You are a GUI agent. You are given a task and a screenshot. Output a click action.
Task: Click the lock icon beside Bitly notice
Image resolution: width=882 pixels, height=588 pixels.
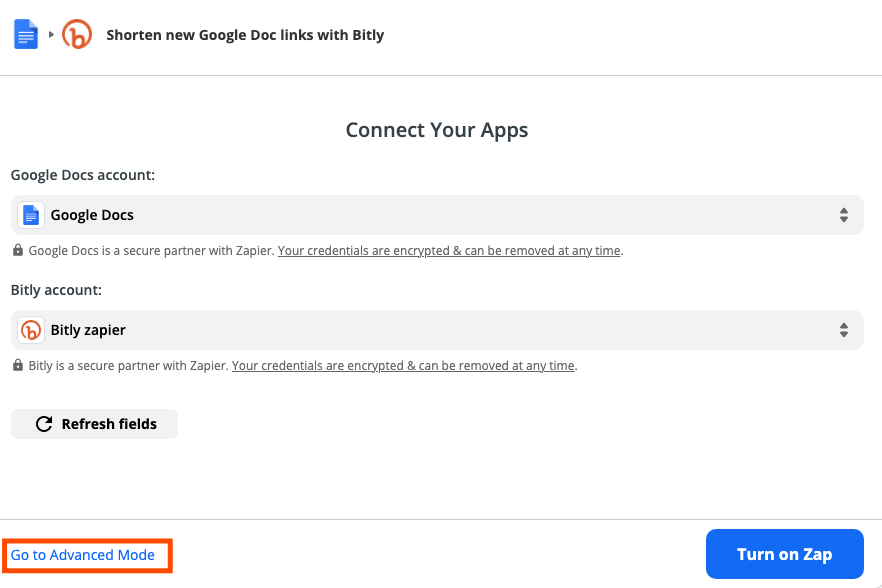[x=18, y=365]
